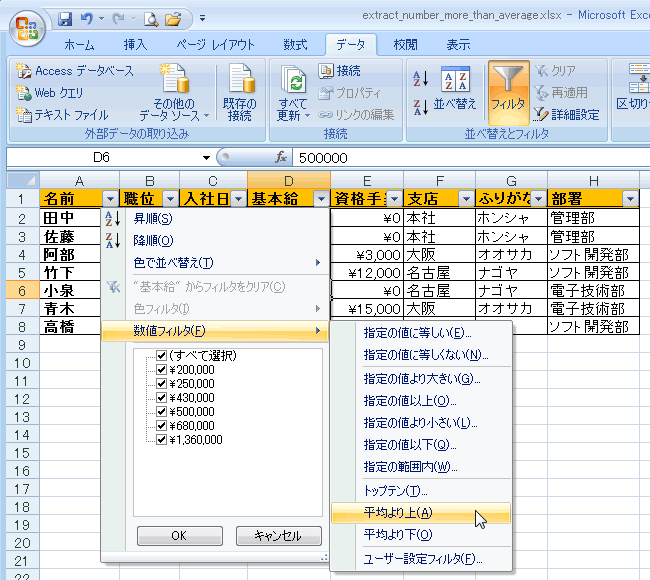Uncheck the ¥1,360,000 checkbox

(x=161, y=440)
